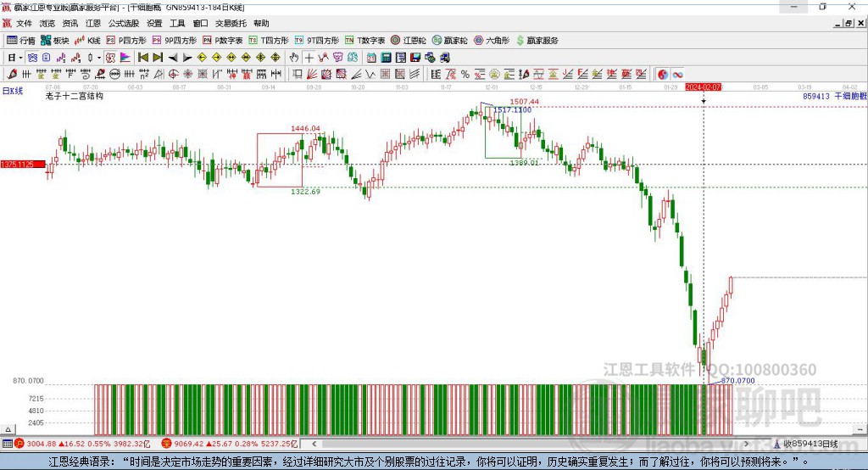This screenshot has width=868, height=470.
Task: Open the calculator icon
Action: [387, 58]
